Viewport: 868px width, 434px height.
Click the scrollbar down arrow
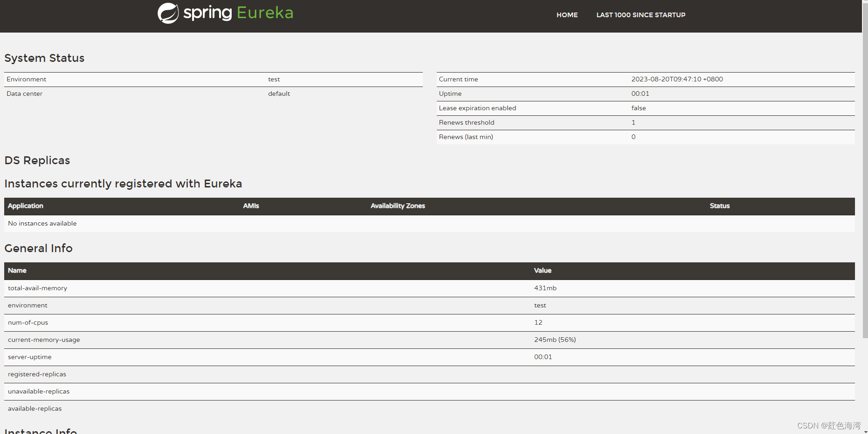click(865, 431)
